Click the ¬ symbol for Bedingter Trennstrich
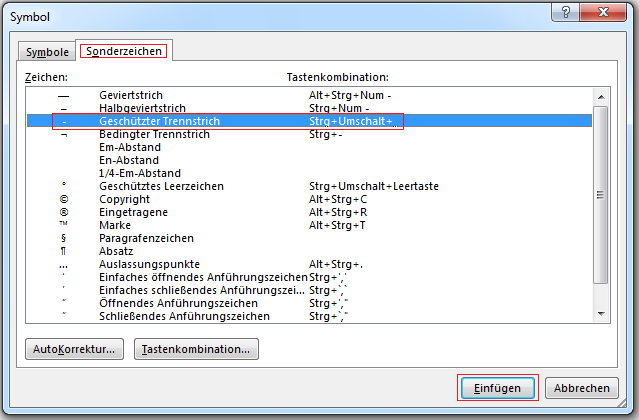Image resolution: width=639 pixels, height=420 pixels. click(x=64, y=135)
